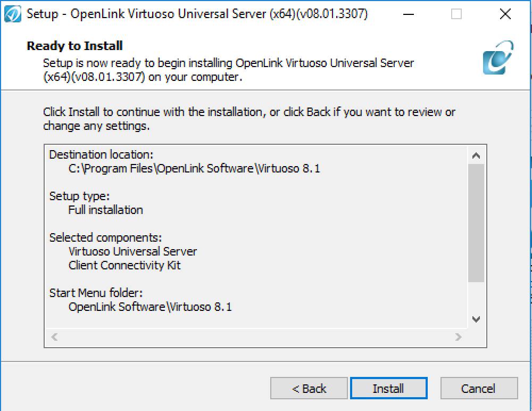The height and width of the screenshot is (411, 532).
Task: Click the 'Full installation' setup type line
Action: coord(105,210)
